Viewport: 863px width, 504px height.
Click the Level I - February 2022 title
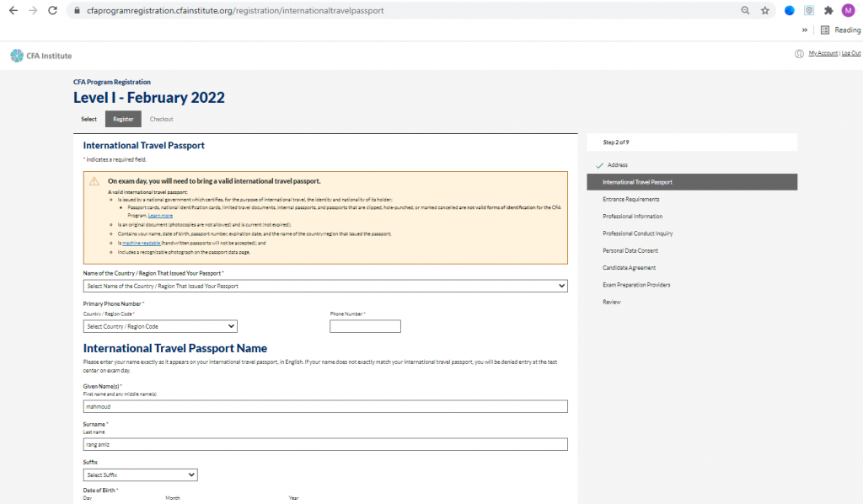[x=149, y=98]
